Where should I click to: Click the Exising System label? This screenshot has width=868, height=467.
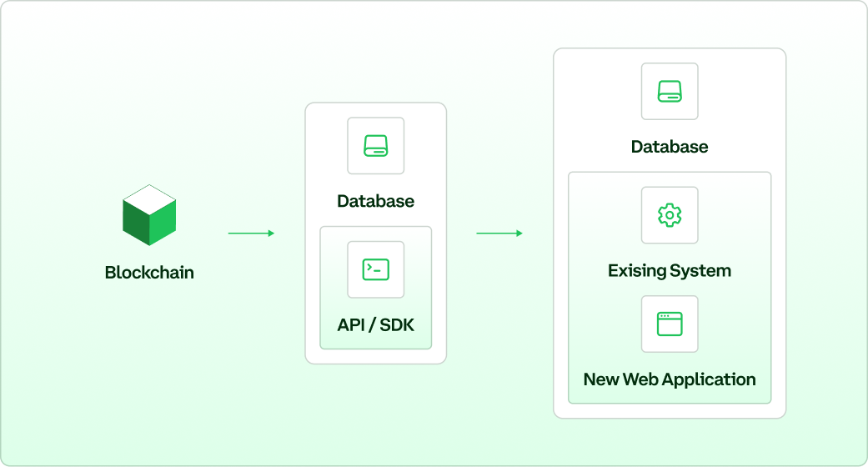click(x=670, y=270)
